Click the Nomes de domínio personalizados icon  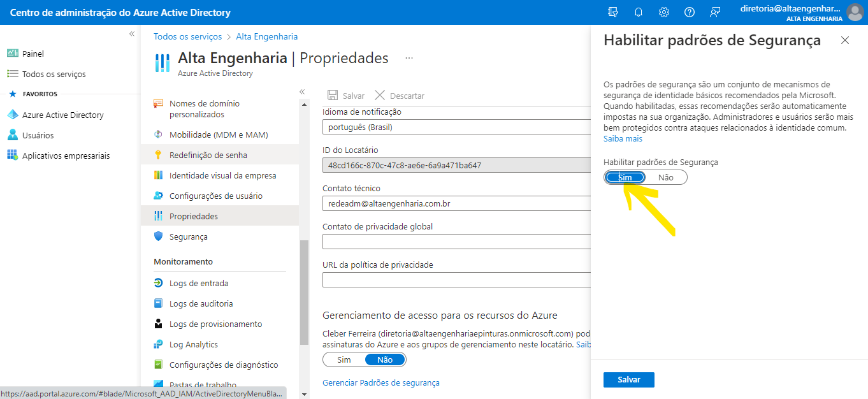tap(159, 103)
